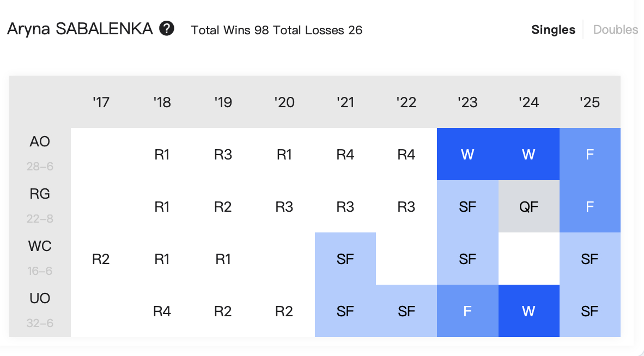644x356 pixels.
Task: Click the '17 year column header
Action: point(101,102)
